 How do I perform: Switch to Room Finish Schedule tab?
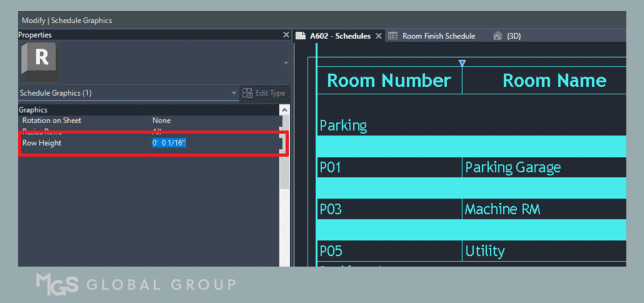pos(438,36)
